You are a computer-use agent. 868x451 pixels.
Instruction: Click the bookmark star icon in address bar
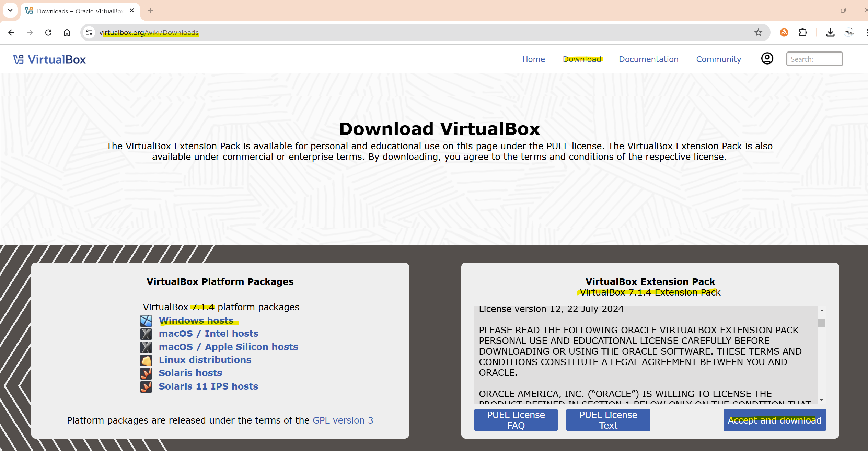(x=758, y=33)
